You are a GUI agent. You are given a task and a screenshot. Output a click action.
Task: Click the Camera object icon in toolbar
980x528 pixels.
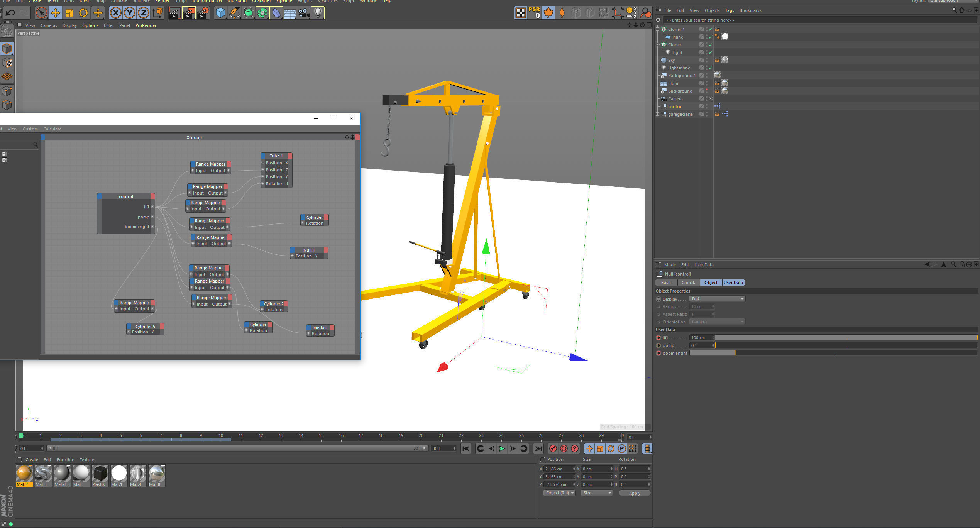[304, 13]
